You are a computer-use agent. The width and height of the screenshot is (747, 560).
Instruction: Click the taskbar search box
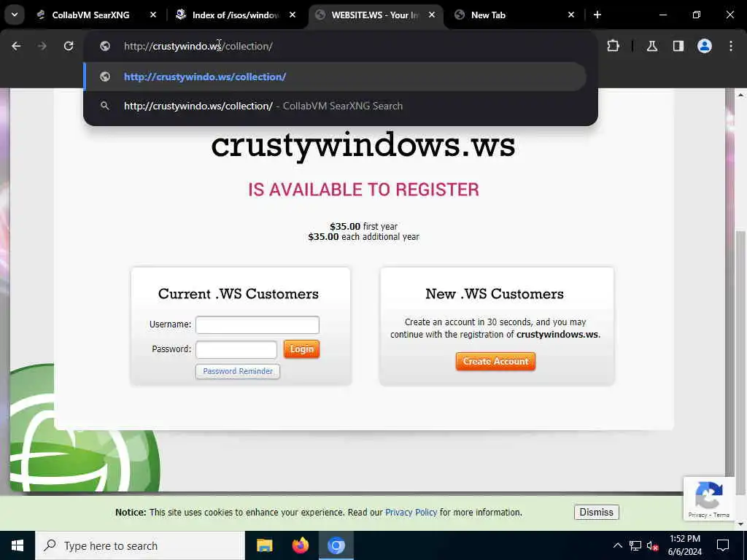click(140, 545)
